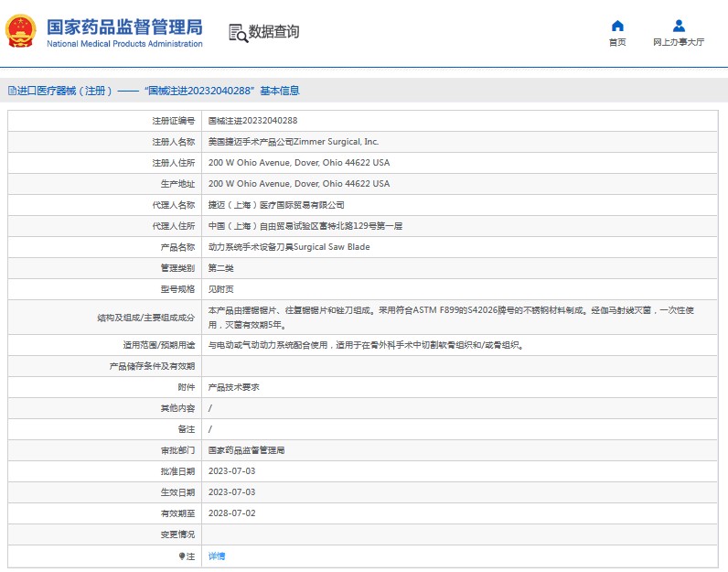728x572 pixels.
Task: Click the 注册证编号 row label
Action: pyautogui.click(x=174, y=121)
